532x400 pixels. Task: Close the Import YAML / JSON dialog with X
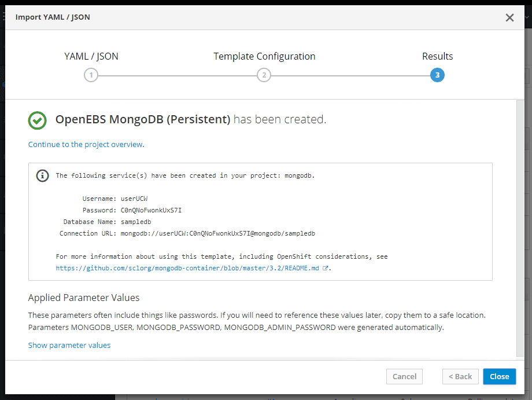click(509, 18)
